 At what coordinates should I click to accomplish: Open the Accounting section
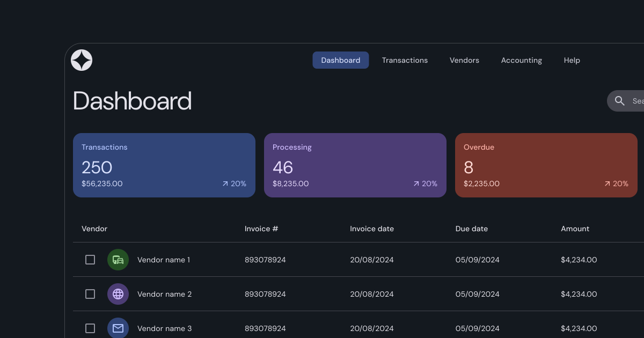[521, 60]
